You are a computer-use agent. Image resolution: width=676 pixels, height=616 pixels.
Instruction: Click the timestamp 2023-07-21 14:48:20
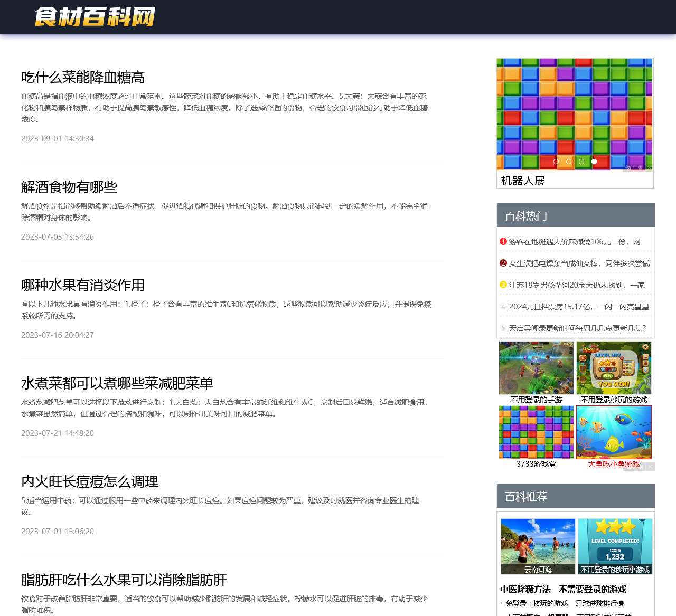tap(58, 433)
